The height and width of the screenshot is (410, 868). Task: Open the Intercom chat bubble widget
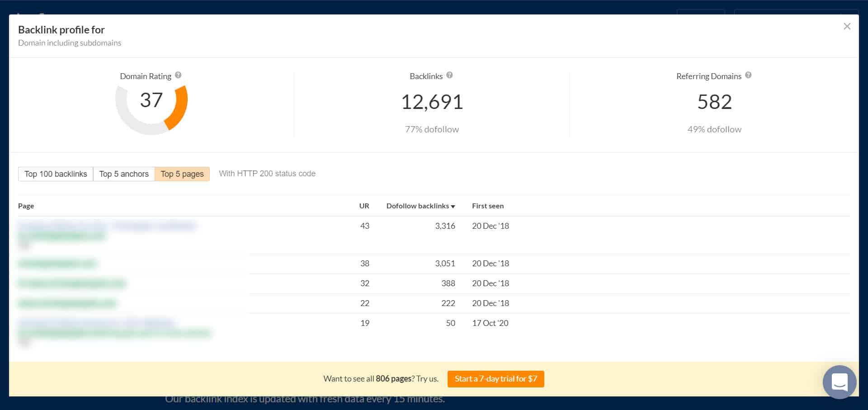coord(839,383)
